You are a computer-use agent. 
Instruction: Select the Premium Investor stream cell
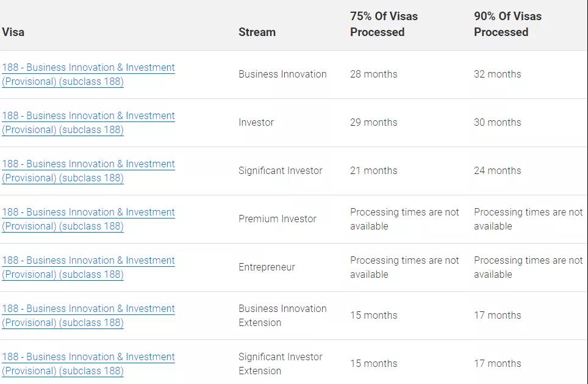point(277,219)
